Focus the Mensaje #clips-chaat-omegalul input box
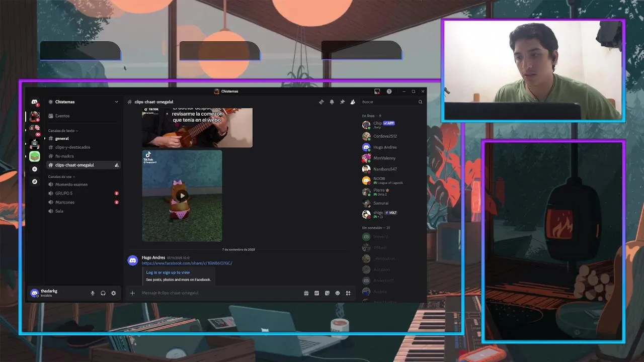The width and height of the screenshot is (644, 362). point(219,293)
